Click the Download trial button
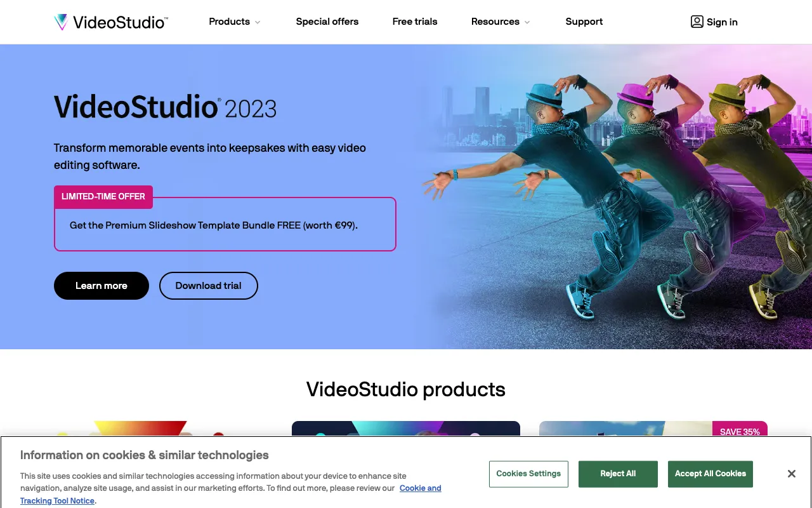The image size is (812, 508). pyautogui.click(x=208, y=286)
